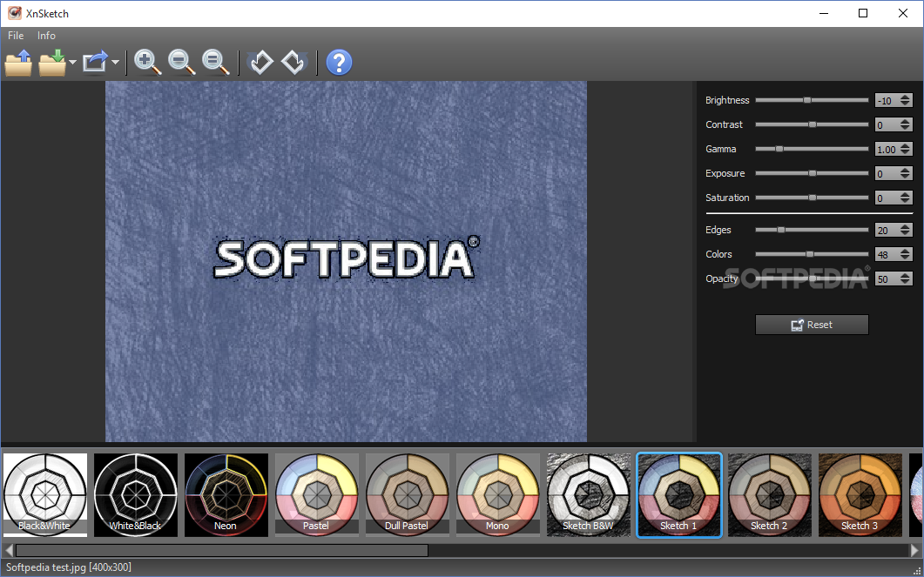Click the Colors value field showing 48
924x577 pixels.
point(887,254)
